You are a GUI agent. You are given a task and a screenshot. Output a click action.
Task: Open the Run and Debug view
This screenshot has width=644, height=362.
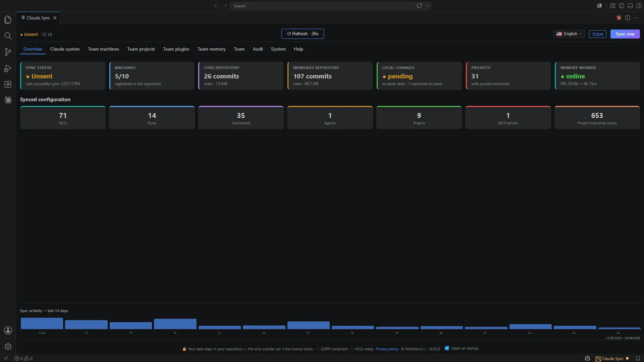pyautogui.click(x=8, y=68)
